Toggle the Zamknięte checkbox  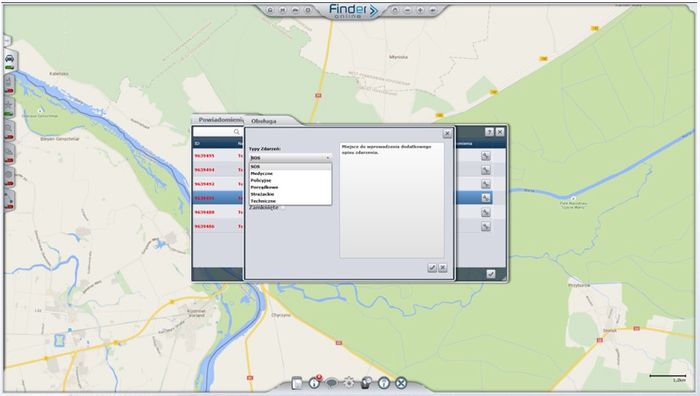pos(283,208)
